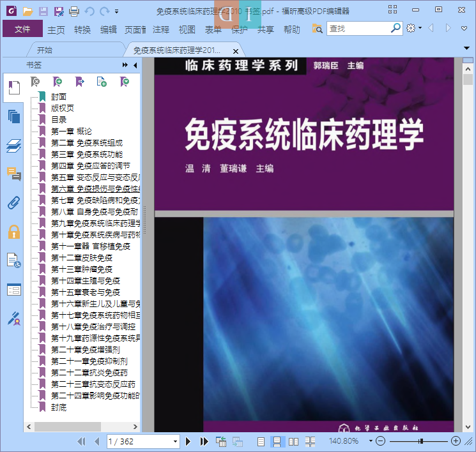Screen dimensions: 476x452
Task: Open the search settings gear dropdown
Action: tap(414, 28)
